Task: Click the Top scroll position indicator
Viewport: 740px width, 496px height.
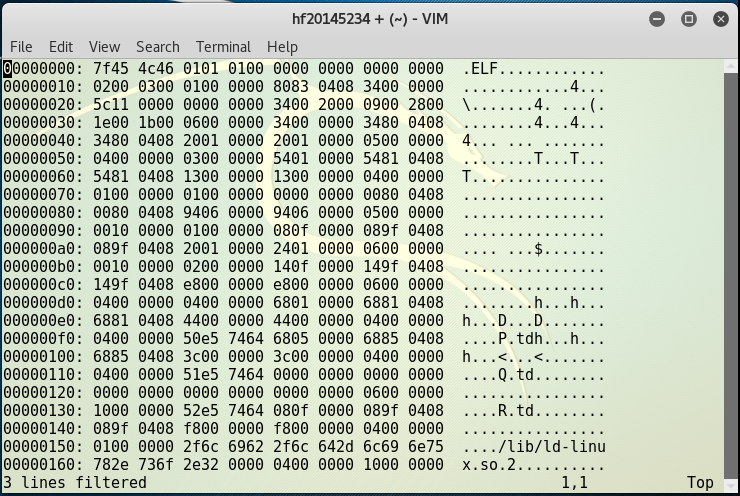Action: [700, 482]
